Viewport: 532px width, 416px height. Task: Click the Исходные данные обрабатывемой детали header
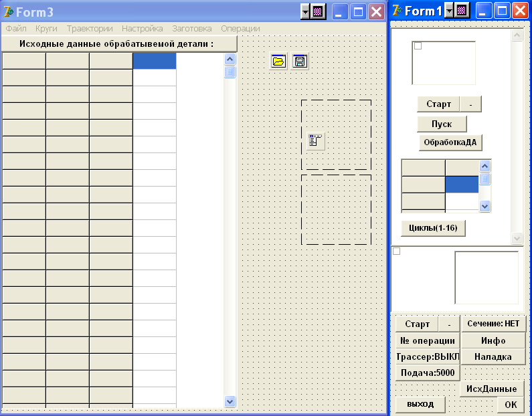119,43
